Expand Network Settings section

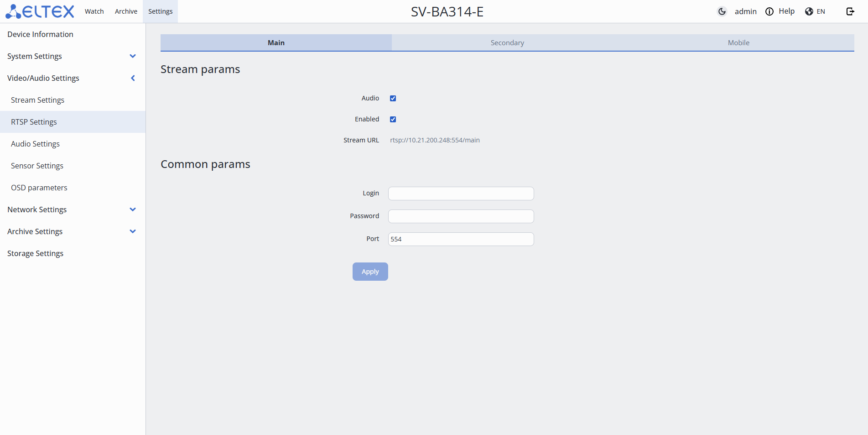[x=133, y=210]
